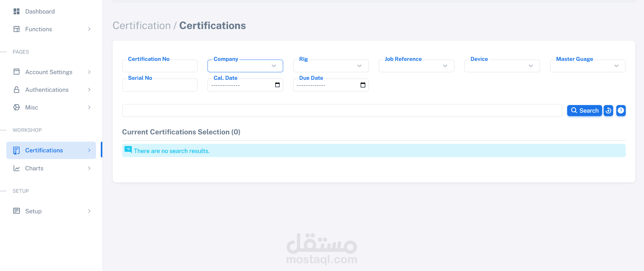Image resolution: width=644 pixels, height=271 pixels.
Task: Expand the Account Settings chevron
Action: [89, 72]
